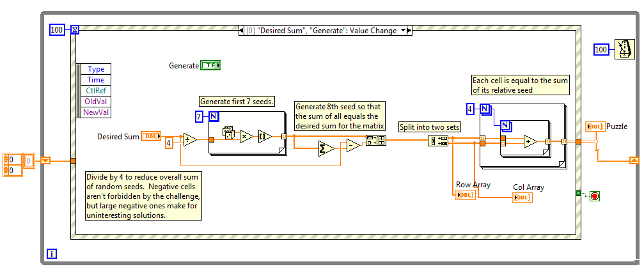The height and width of the screenshot is (271, 644).
Task: Click the Row Array DBL indicator
Action: pos(466,195)
